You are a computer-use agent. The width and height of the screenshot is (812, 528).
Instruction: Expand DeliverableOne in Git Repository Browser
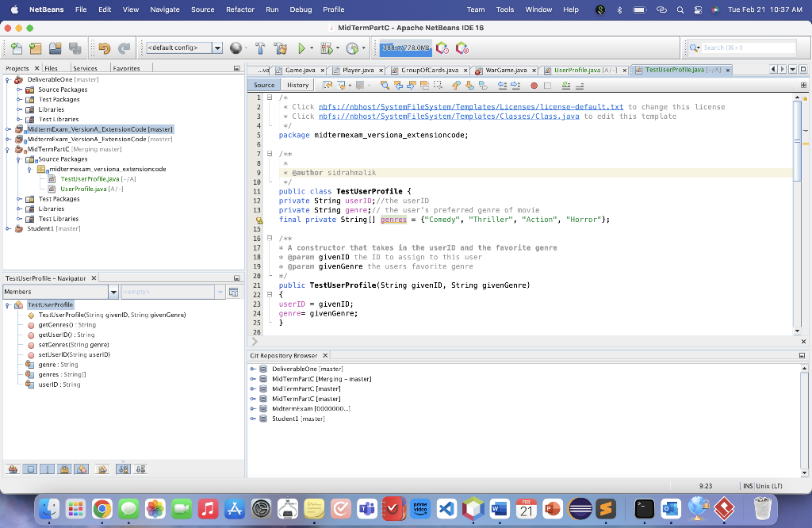coord(253,369)
